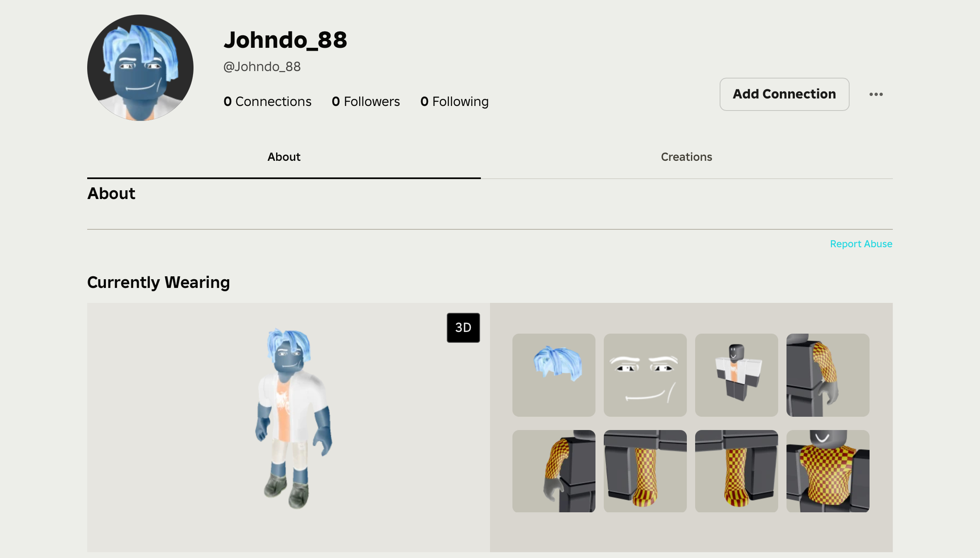Select the About tab
Viewport: 980px width, 558px height.
coord(284,157)
